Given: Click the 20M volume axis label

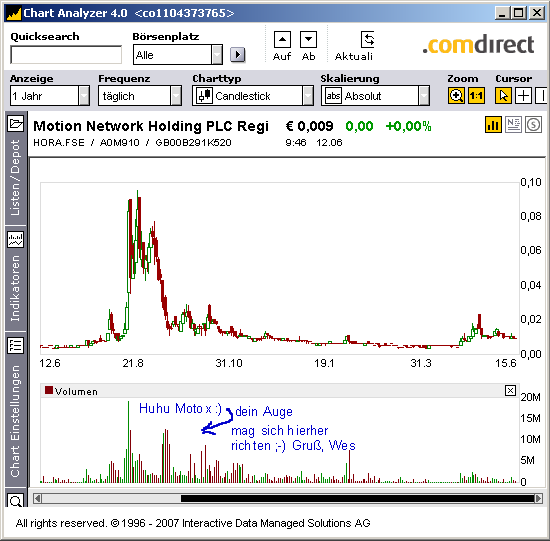Looking at the screenshot, I should point(530,397).
